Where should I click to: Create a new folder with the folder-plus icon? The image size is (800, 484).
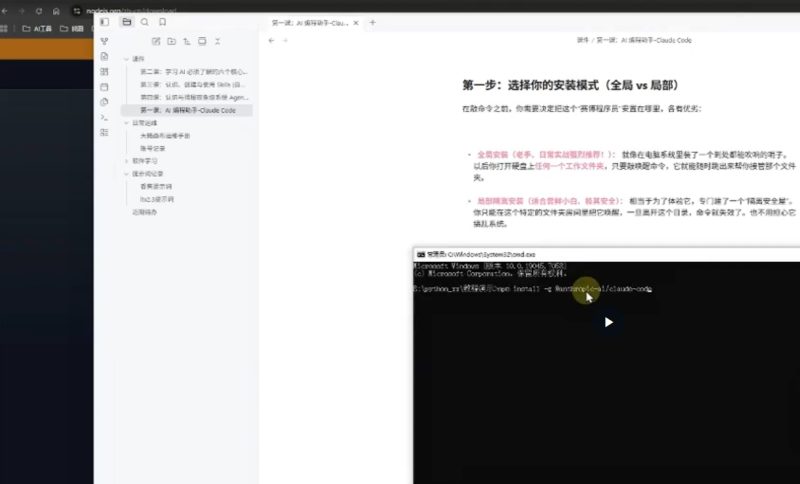pyautogui.click(x=171, y=41)
